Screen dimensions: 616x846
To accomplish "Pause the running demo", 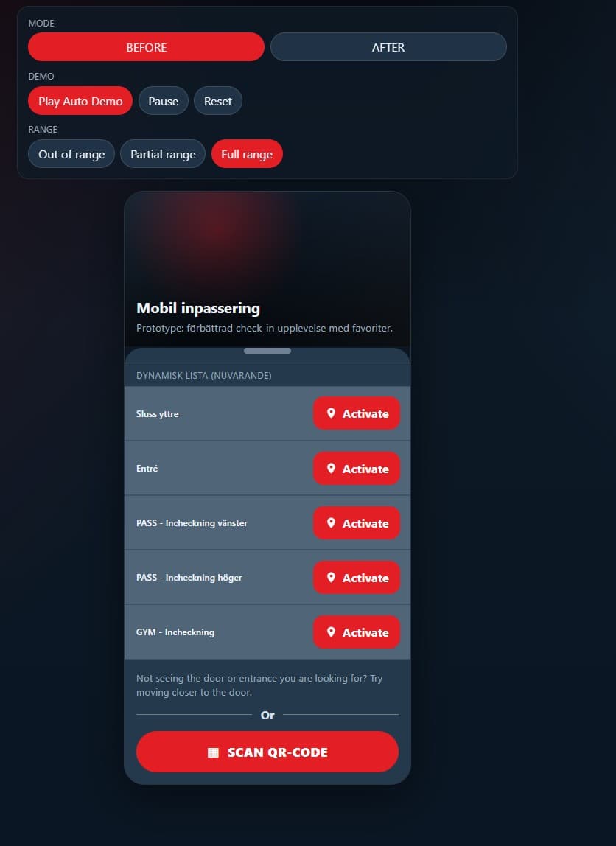I will pos(164,101).
